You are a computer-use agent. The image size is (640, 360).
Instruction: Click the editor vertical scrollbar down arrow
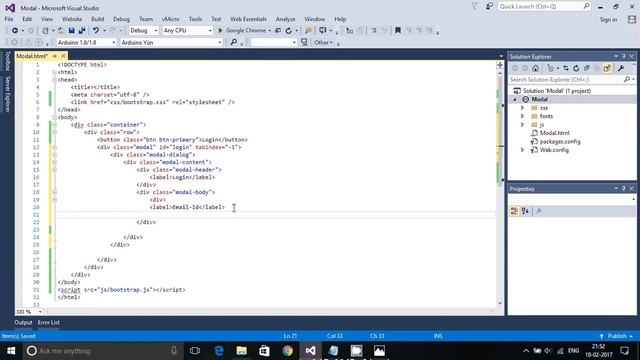(500, 303)
